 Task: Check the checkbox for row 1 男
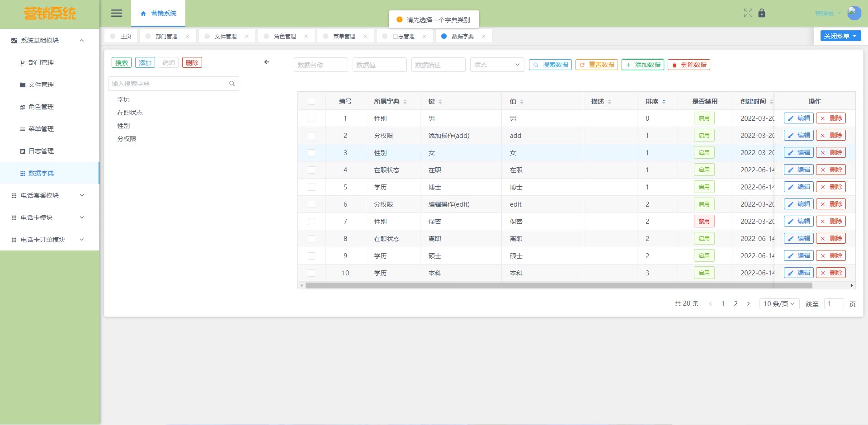click(x=311, y=118)
